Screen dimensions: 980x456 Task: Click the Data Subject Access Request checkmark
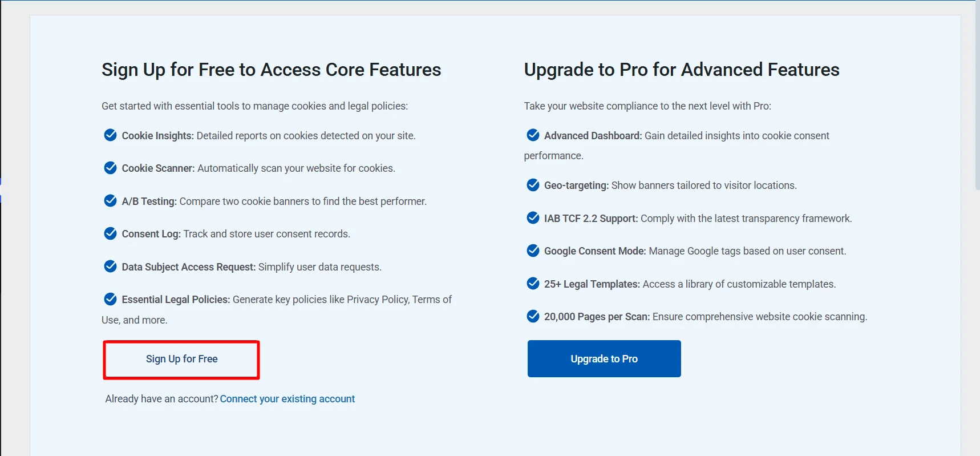[110, 267]
